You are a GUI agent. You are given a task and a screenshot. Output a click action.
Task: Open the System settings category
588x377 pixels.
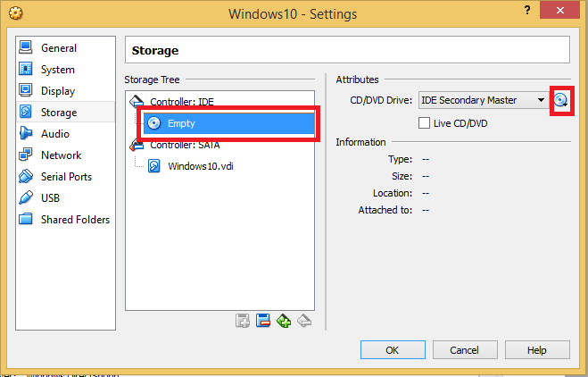[x=66, y=69]
